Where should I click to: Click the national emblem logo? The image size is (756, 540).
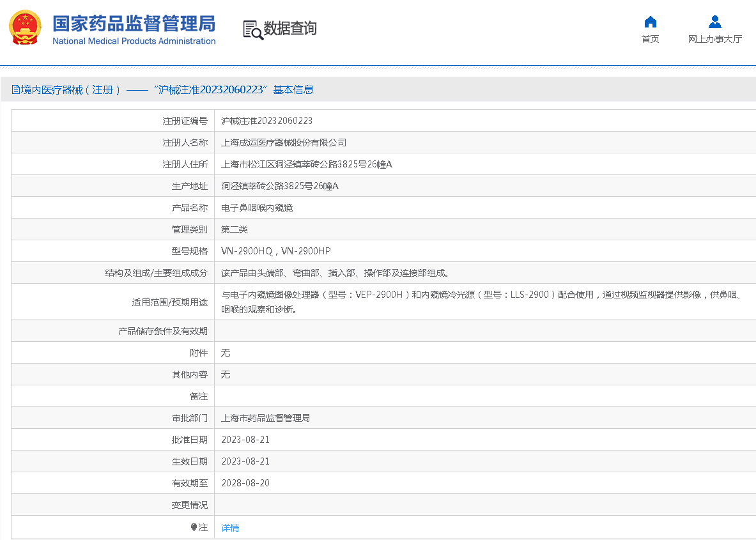coord(25,28)
